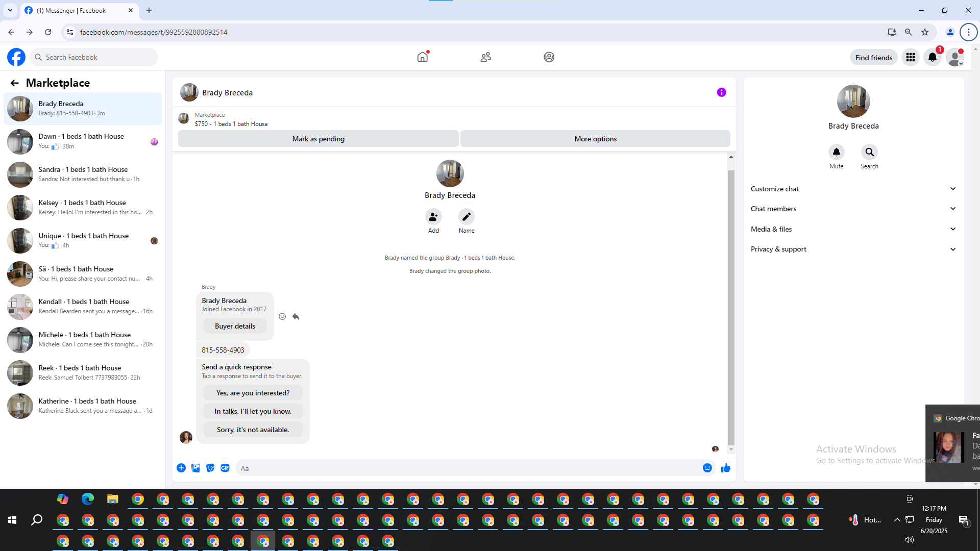Expand Media & files section
The width and height of the screenshot is (980, 551).
tap(853, 229)
